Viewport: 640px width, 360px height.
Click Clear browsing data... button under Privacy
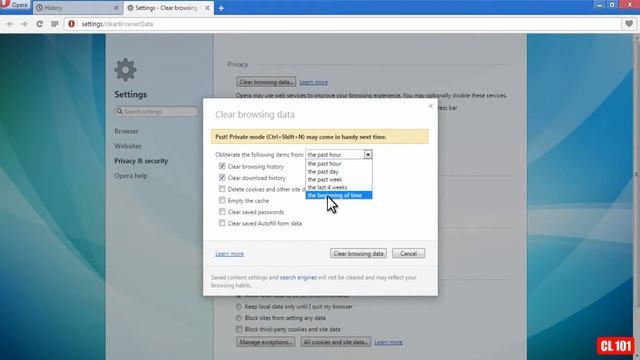[x=266, y=82]
